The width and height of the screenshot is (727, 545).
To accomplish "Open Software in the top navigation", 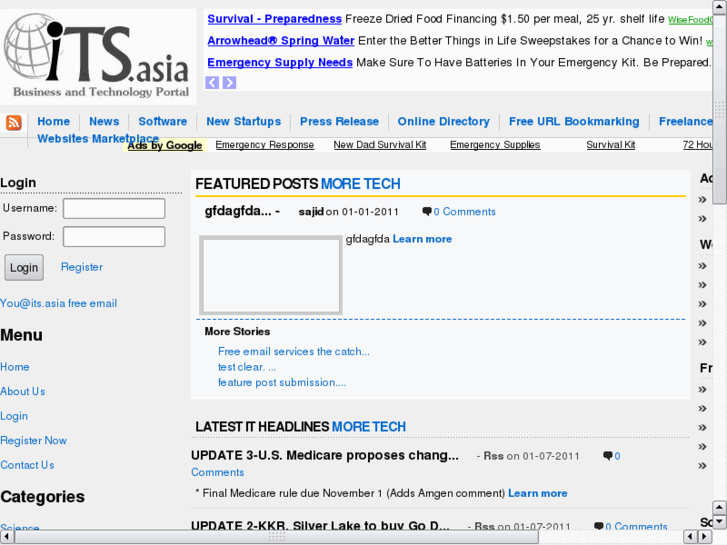I will pos(163,122).
